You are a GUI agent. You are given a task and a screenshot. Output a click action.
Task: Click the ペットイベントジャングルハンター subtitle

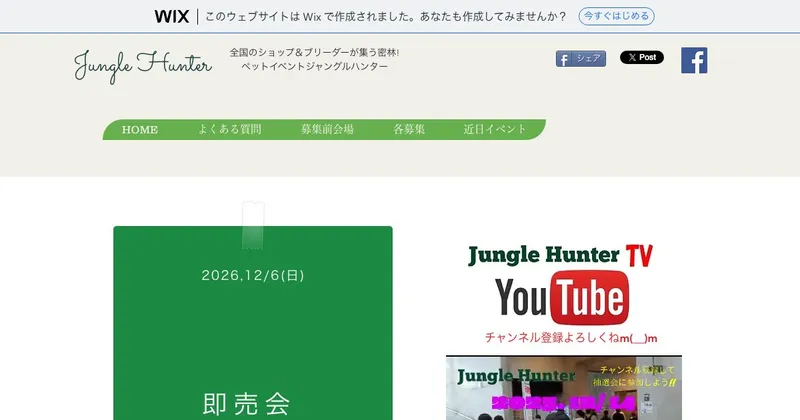pyautogui.click(x=314, y=66)
